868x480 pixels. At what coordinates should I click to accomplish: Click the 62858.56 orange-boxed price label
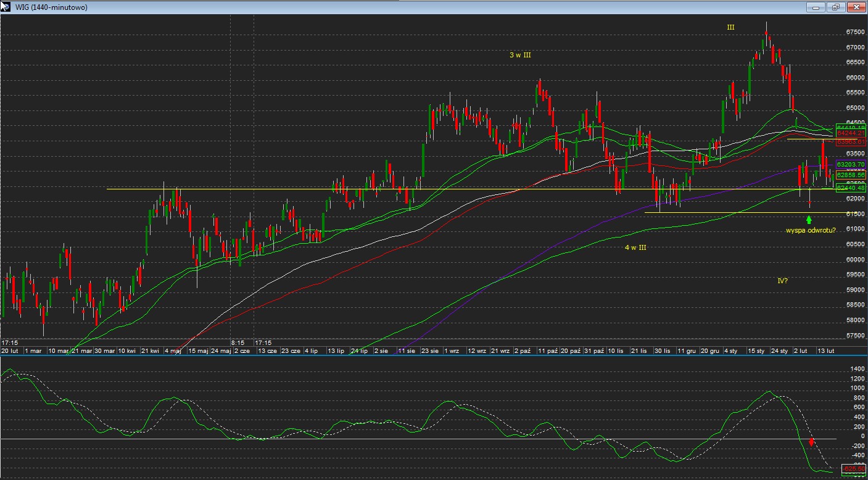tap(851, 175)
